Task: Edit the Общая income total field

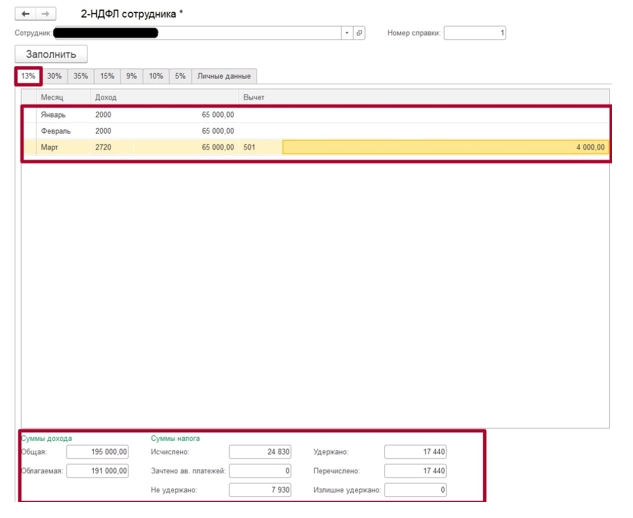Action: pos(98,452)
